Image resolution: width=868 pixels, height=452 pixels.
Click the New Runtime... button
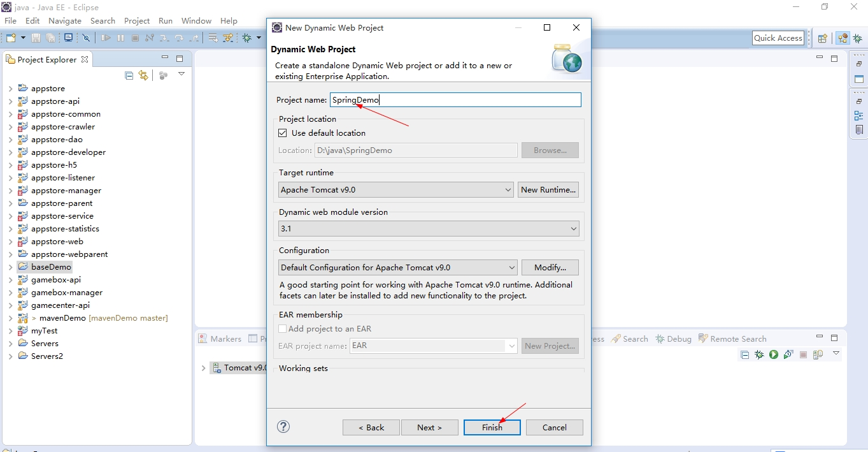point(548,190)
